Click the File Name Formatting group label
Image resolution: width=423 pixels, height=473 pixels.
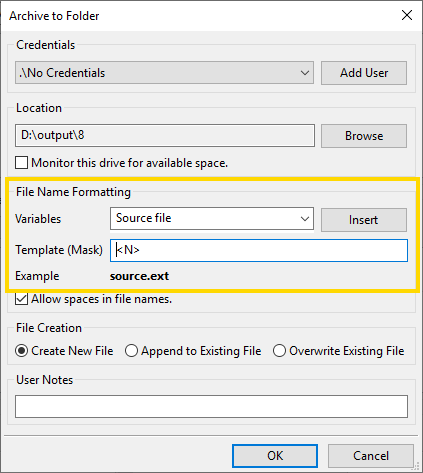pyautogui.click(x=73, y=192)
